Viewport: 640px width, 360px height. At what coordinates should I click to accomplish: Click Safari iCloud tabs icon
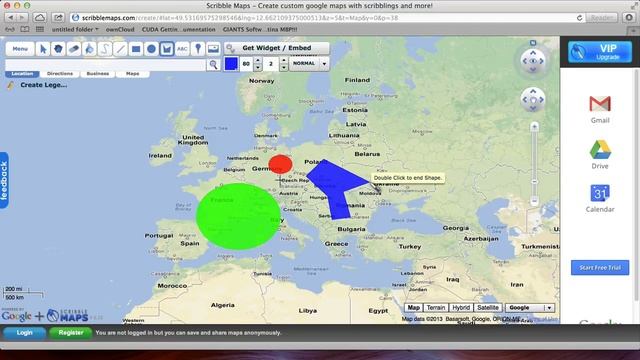click(x=39, y=18)
